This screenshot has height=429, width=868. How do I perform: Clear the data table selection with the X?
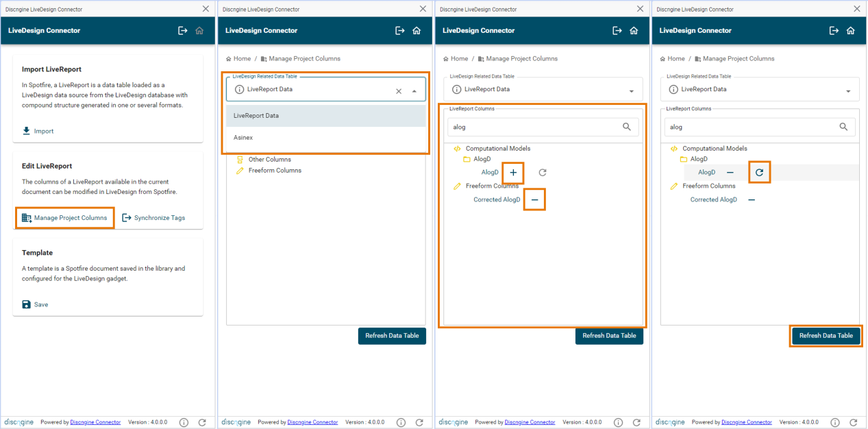(399, 89)
